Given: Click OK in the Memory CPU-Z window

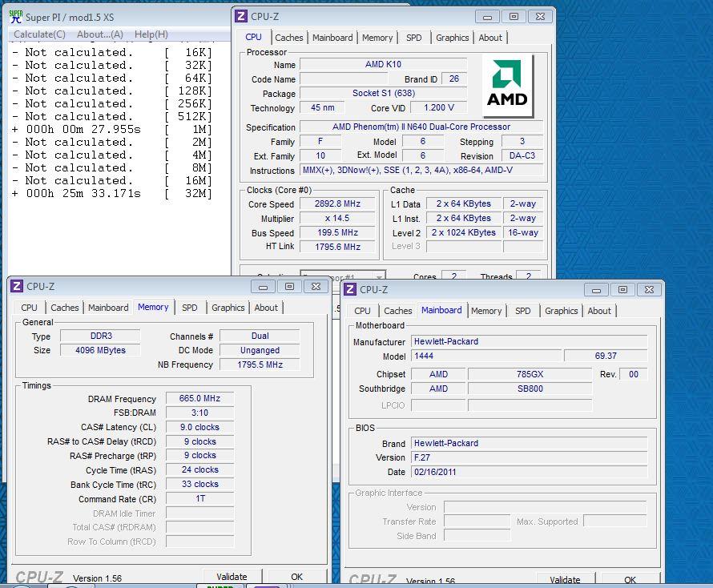Looking at the screenshot, I should [x=297, y=576].
